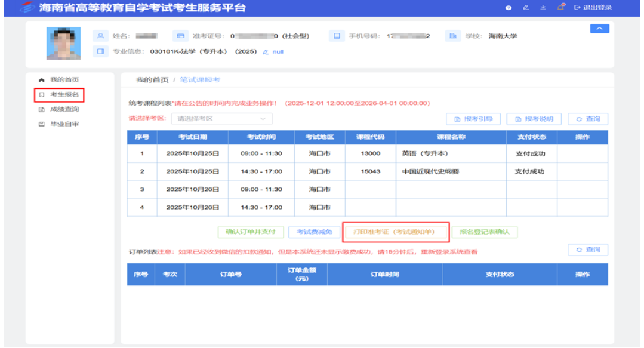Click 打印准考证（考试通知单）button
The height and width of the screenshot is (348, 644).
(396, 232)
